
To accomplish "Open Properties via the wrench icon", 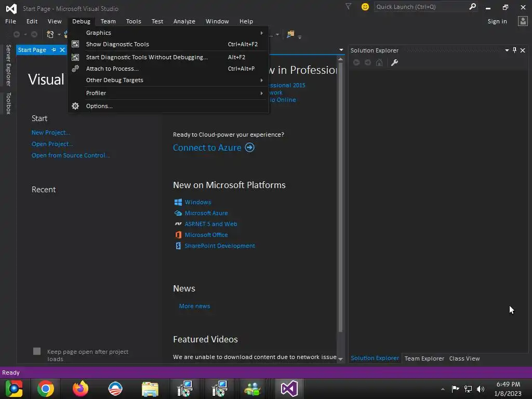I will click(x=395, y=62).
